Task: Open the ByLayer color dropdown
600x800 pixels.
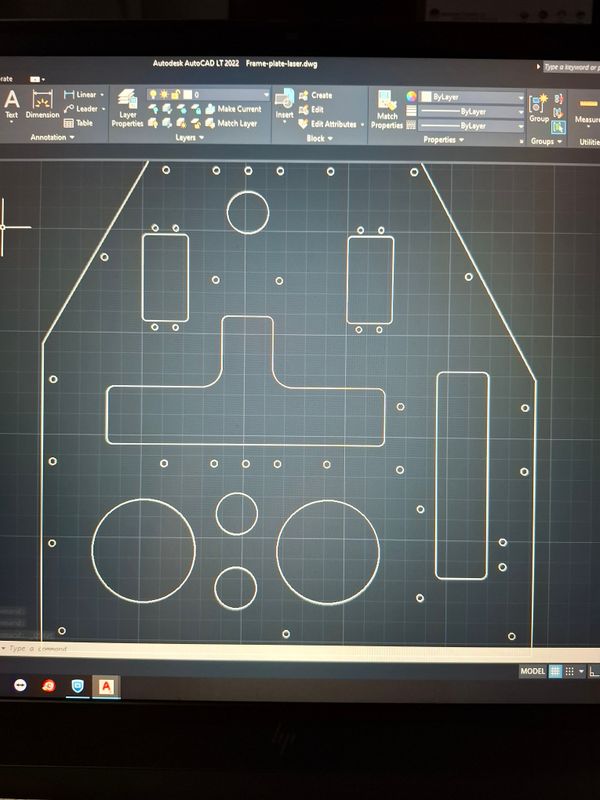Action: tap(472, 97)
